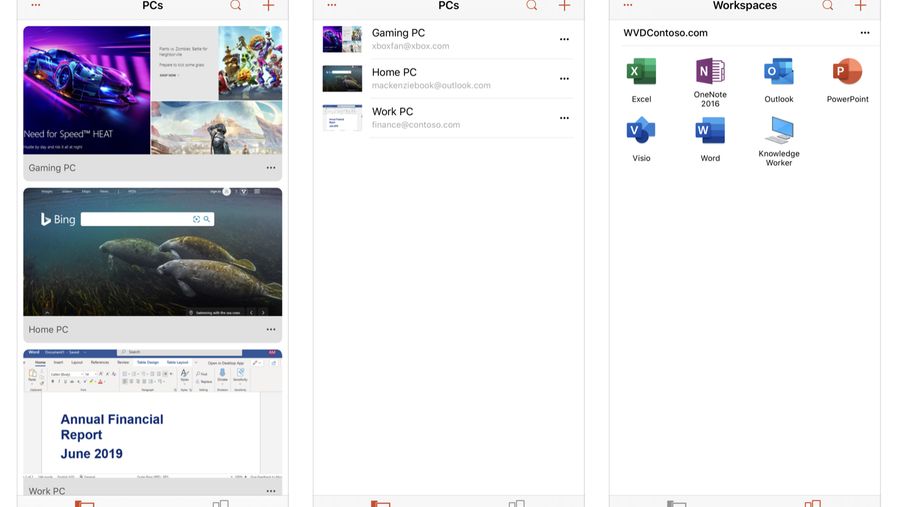Tap the plus icon in left PCs panel
Screen dimensions: 900x507
(x=268, y=6)
